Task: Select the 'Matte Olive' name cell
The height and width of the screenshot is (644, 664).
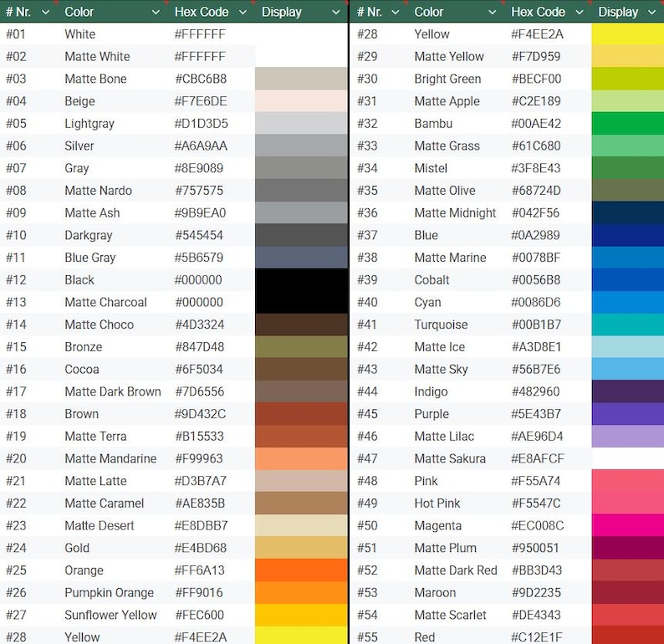Action: coord(445,191)
